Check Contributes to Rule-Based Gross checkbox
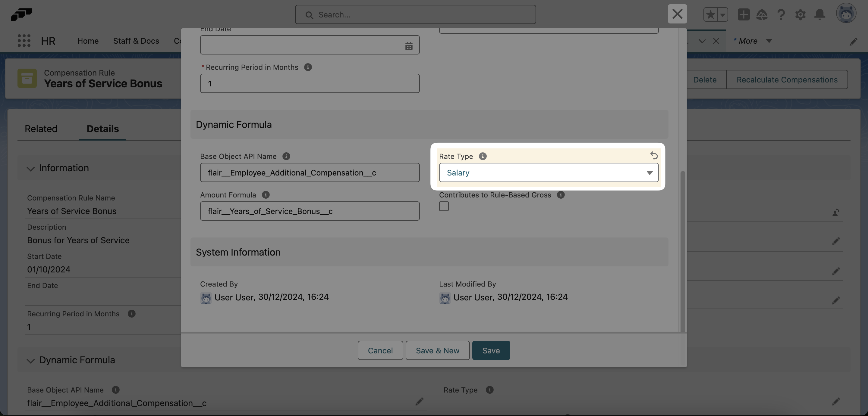Screen dimensions: 868x416 click(x=444, y=206)
